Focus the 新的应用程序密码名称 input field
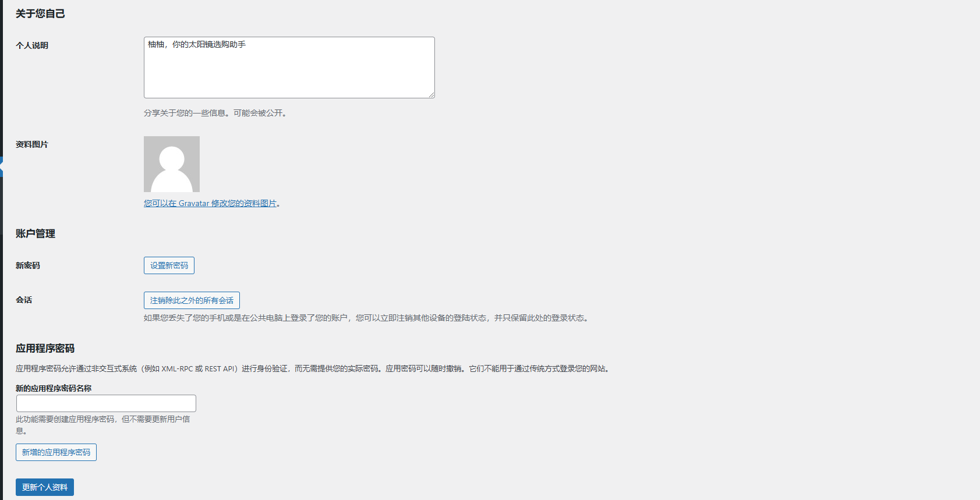The height and width of the screenshot is (500, 980). coord(106,403)
